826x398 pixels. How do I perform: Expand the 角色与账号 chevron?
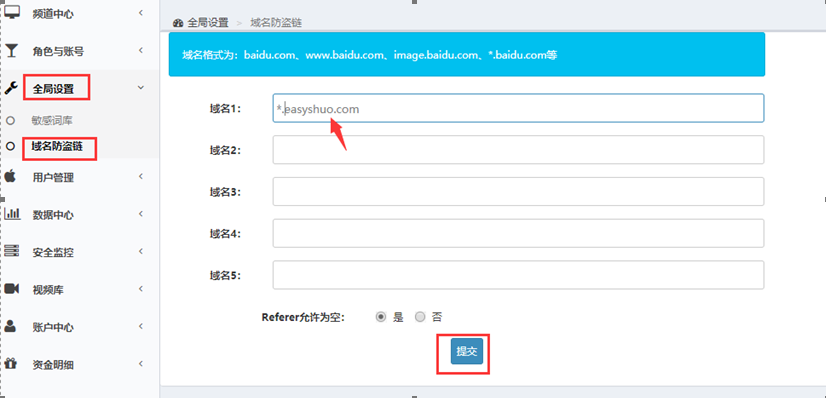click(141, 50)
